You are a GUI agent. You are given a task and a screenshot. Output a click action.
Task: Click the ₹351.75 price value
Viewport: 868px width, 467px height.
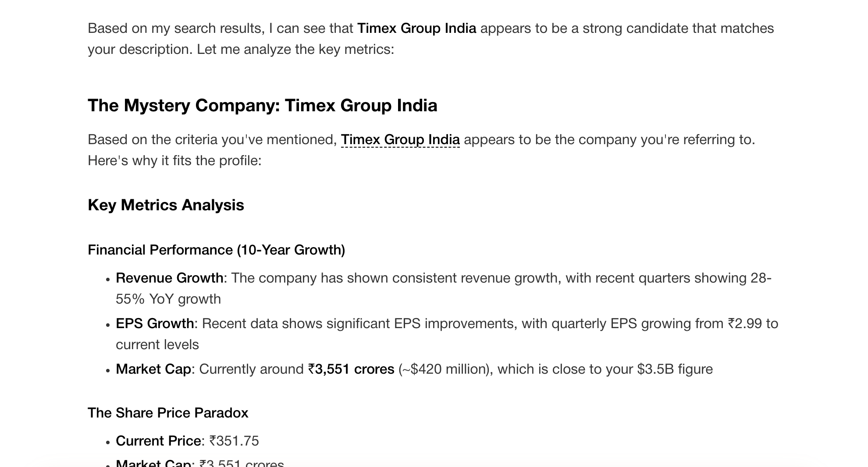pyautogui.click(x=234, y=441)
